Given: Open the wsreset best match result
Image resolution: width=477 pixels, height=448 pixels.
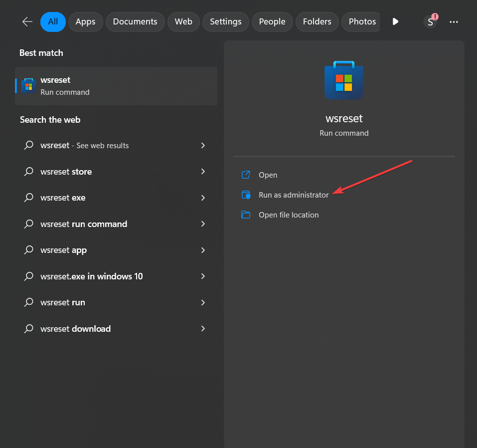Looking at the screenshot, I should (x=116, y=86).
